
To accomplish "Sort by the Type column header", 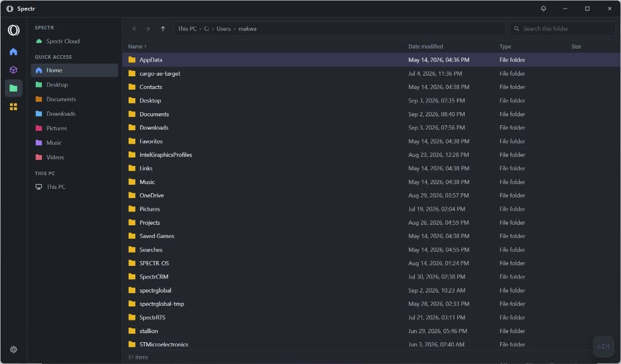I will click(x=505, y=47).
